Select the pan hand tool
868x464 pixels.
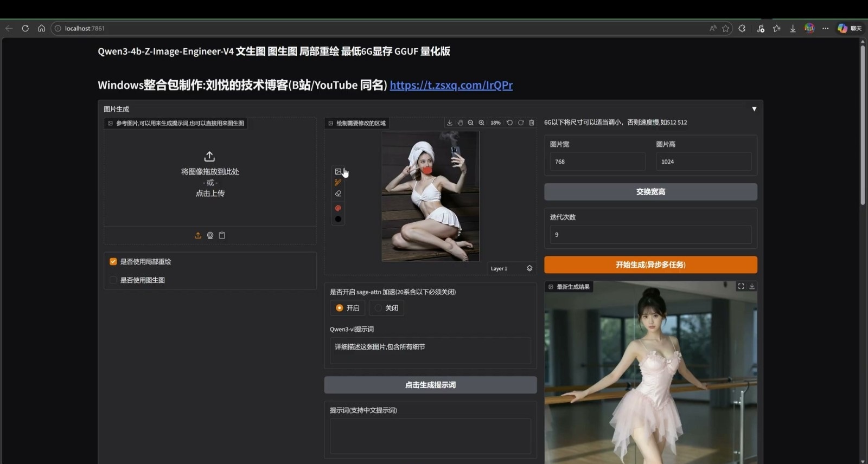point(460,123)
